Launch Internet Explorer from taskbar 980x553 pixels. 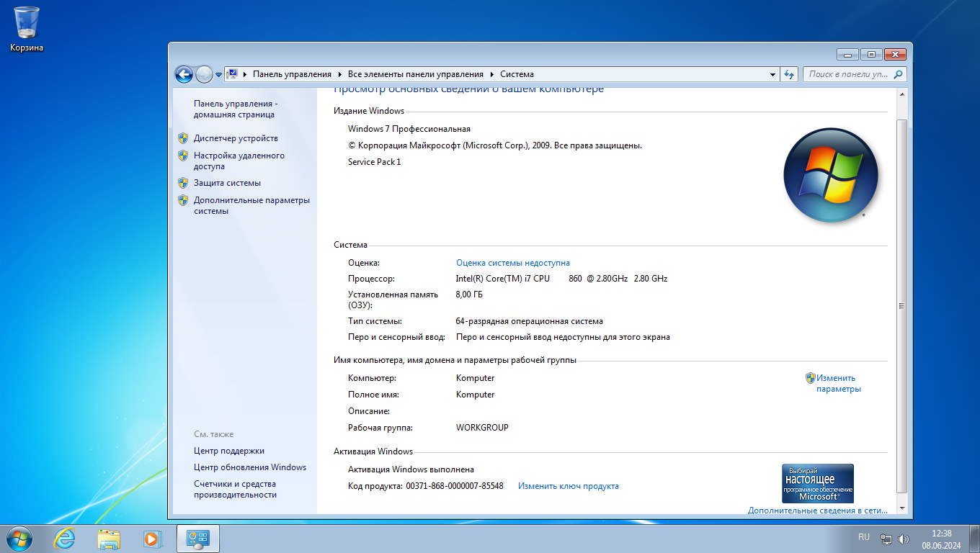(65, 539)
